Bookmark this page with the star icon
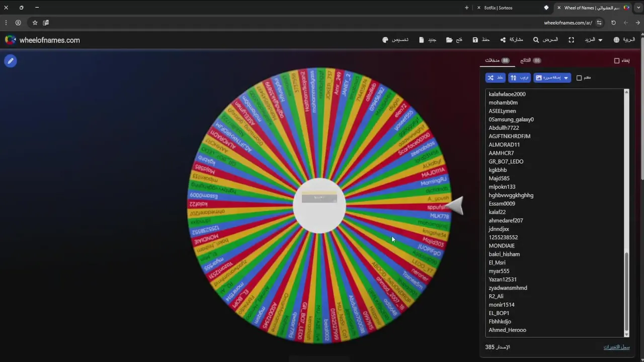Screen dimensions: 644x362 coord(35,23)
